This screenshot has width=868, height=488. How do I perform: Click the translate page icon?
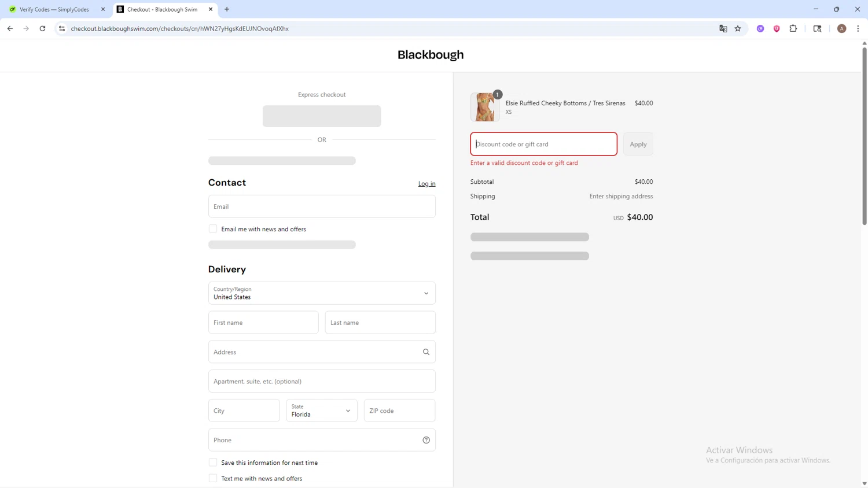(723, 28)
